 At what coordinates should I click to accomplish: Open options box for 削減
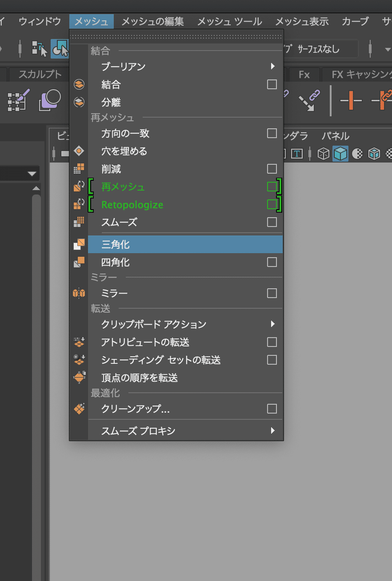coord(272,169)
